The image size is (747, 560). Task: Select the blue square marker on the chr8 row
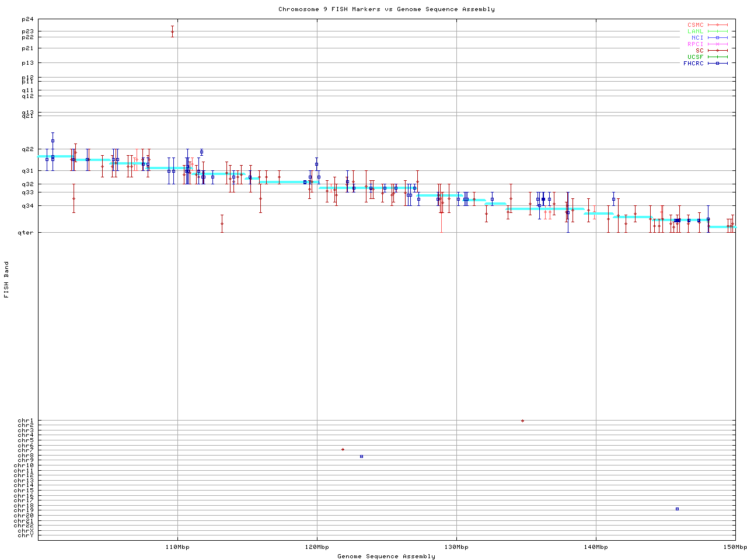[x=361, y=456]
